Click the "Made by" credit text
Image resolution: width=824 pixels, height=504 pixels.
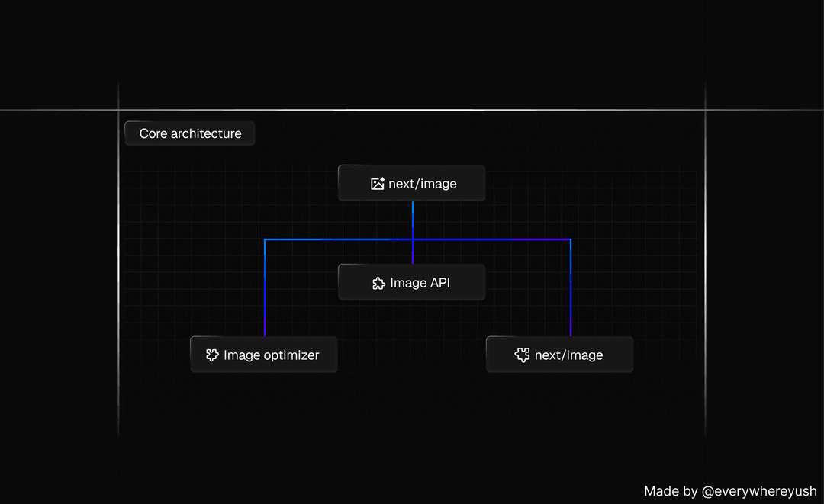(671, 491)
